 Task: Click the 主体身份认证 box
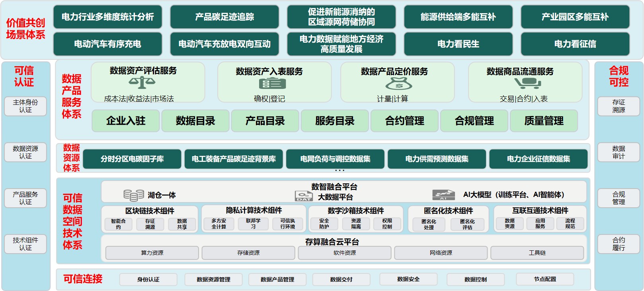tap(25, 106)
